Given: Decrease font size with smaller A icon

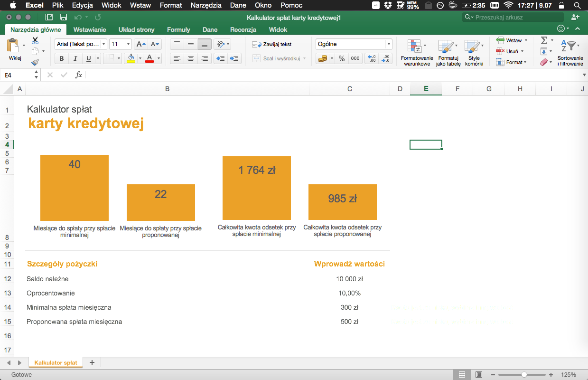Looking at the screenshot, I should 155,44.
